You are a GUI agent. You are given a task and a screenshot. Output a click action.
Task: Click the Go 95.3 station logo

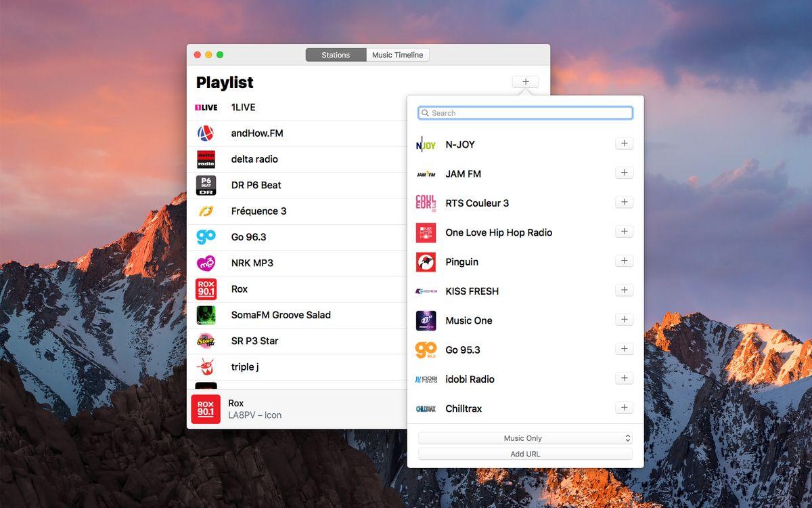pyautogui.click(x=426, y=350)
